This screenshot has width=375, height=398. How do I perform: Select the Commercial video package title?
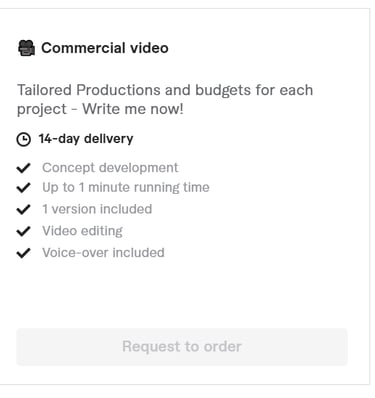105,48
